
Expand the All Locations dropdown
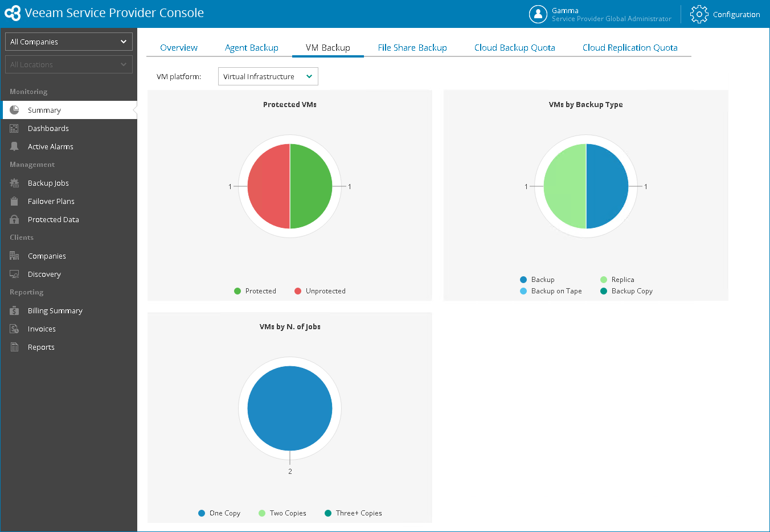[69, 64]
